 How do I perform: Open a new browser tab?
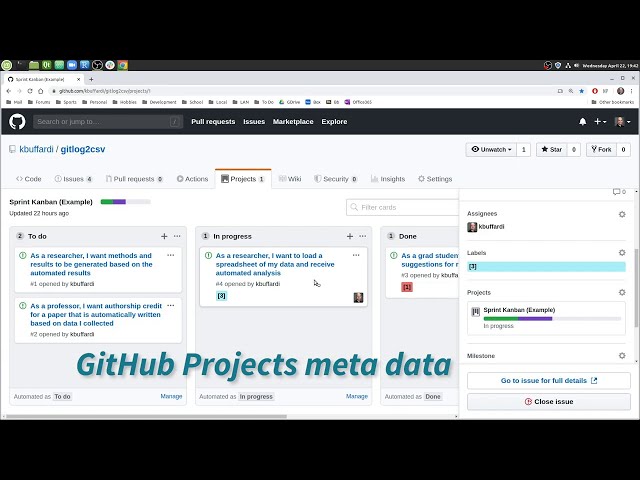(91, 79)
